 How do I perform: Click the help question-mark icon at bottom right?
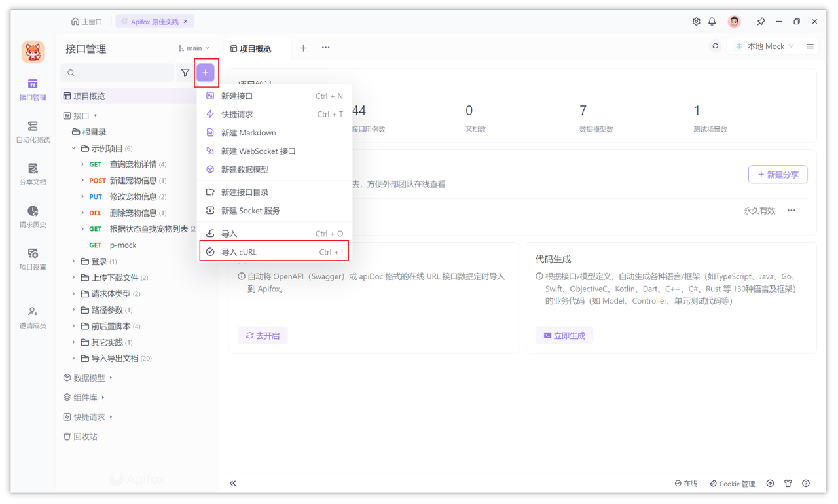[806, 484]
